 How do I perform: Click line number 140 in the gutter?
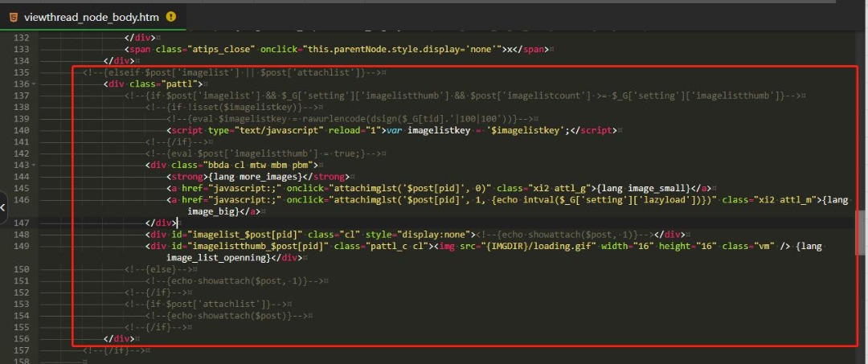tap(20, 130)
